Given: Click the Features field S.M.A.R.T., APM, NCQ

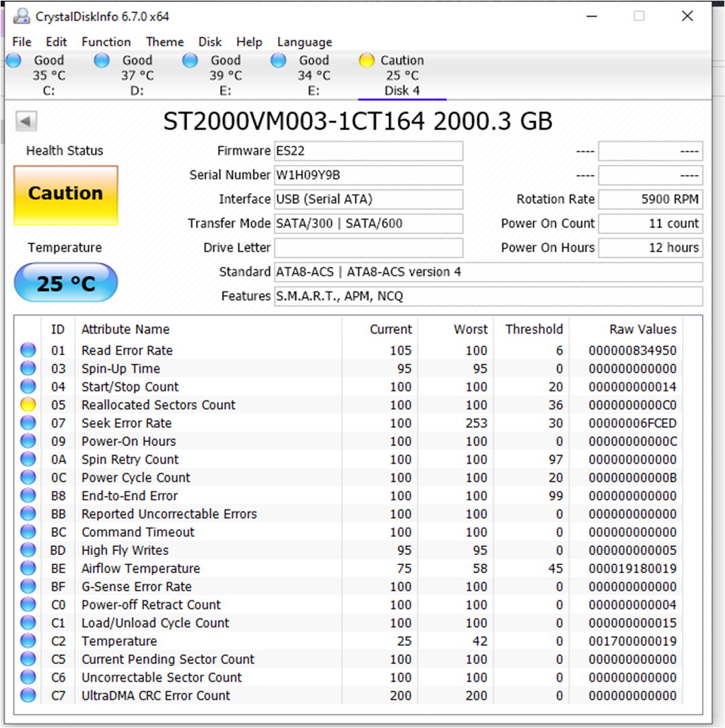Looking at the screenshot, I should coord(489,296).
